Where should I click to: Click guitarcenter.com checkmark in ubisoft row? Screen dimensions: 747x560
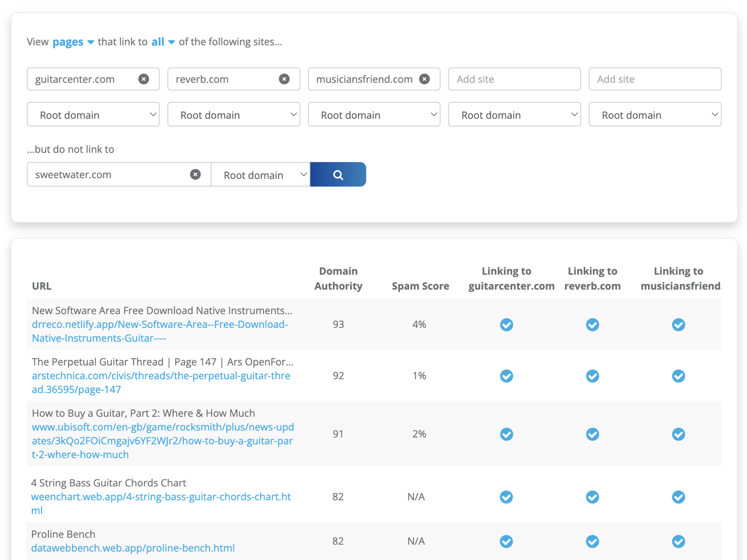pos(507,434)
